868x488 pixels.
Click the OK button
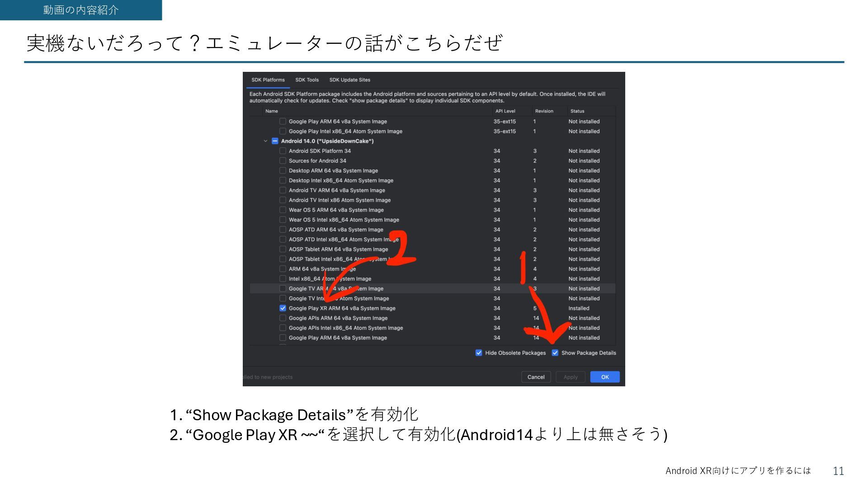click(x=605, y=377)
